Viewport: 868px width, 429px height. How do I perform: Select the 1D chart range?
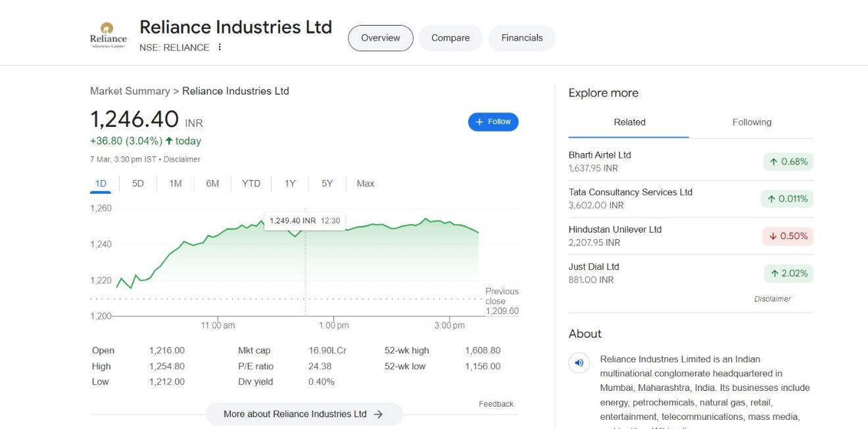coord(101,184)
